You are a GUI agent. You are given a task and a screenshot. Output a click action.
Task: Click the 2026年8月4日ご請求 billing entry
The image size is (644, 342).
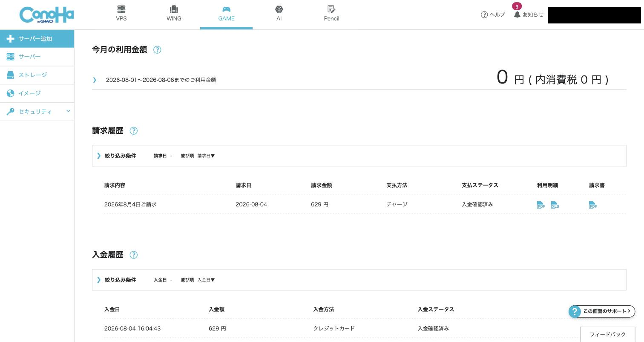(130, 205)
